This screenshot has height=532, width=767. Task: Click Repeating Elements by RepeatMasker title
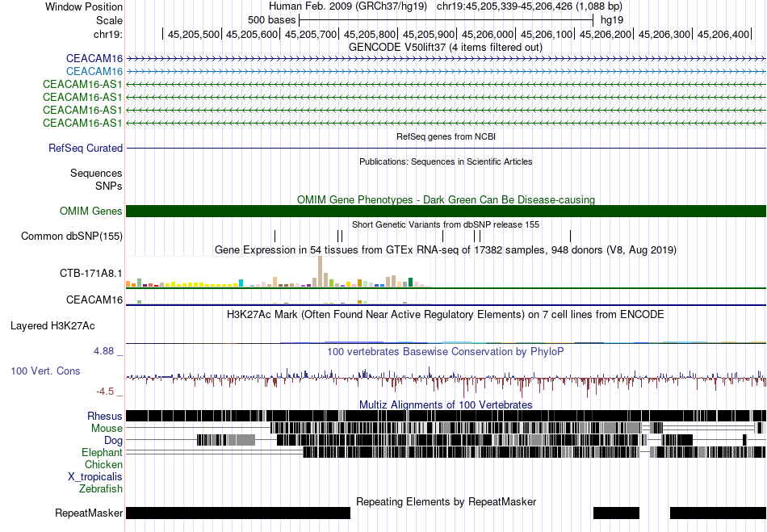pyautogui.click(x=446, y=501)
